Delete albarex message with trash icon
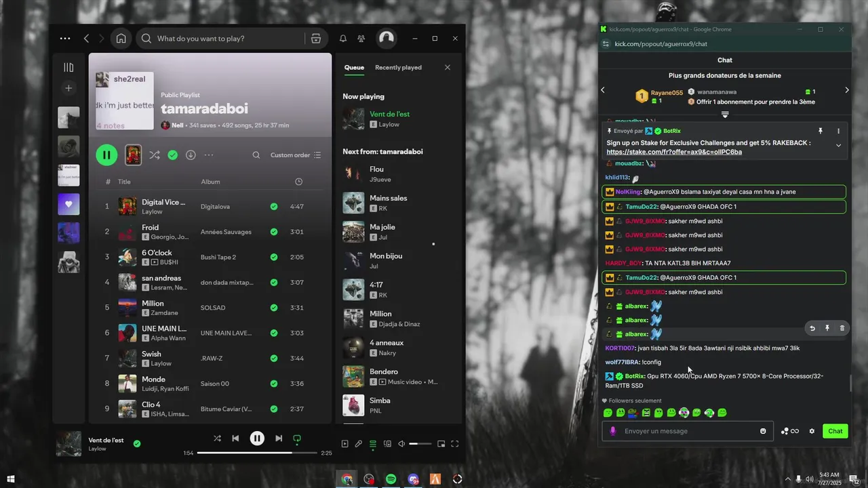The width and height of the screenshot is (868, 488). click(x=842, y=328)
